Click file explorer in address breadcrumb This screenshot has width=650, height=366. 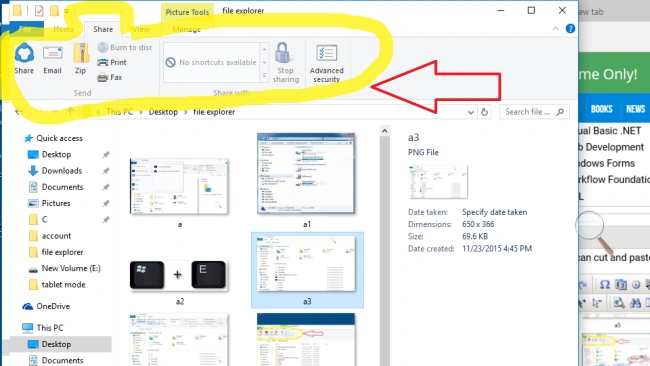point(214,112)
